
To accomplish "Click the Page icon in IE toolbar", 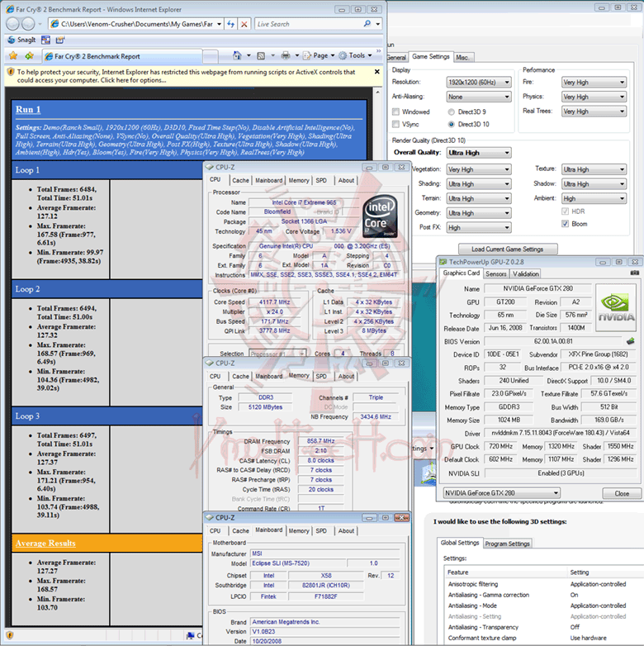I will 307,55.
